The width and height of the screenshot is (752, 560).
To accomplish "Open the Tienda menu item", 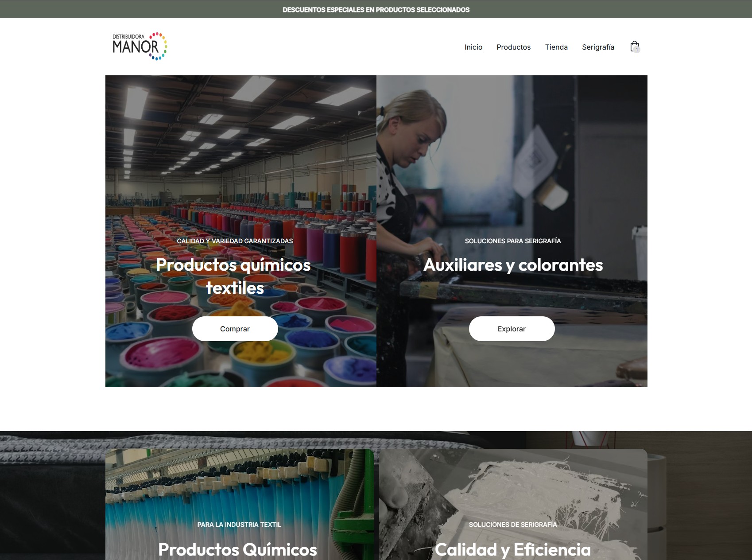I will click(x=556, y=47).
